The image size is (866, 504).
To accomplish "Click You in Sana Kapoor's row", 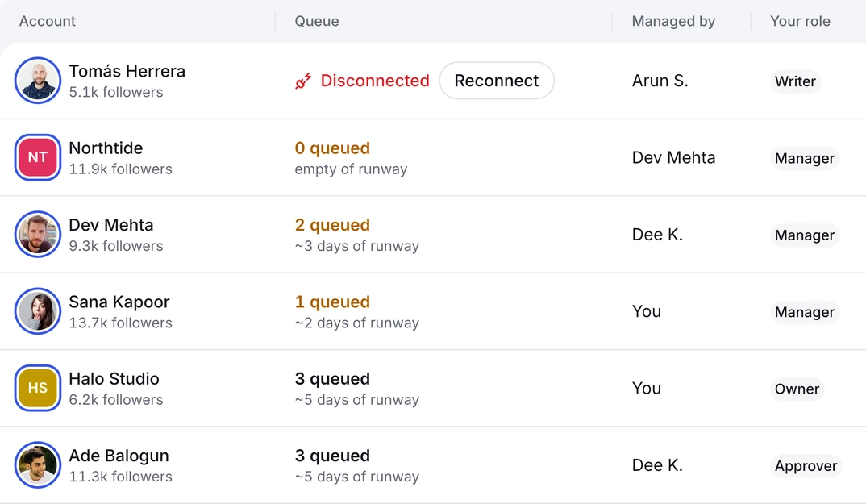I will tap(646, 311).
